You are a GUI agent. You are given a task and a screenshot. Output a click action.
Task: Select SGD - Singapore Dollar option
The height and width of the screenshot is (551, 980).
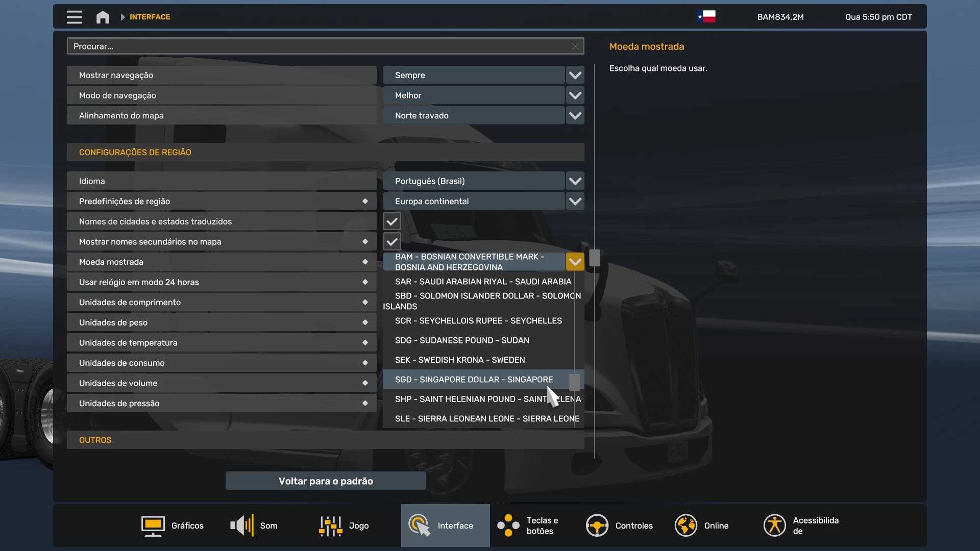pyautogui.click(x=474, y=380)
